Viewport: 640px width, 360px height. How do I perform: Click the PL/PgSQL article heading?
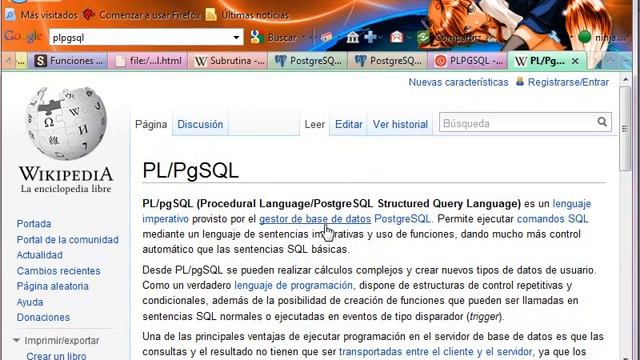click(190, 171)
